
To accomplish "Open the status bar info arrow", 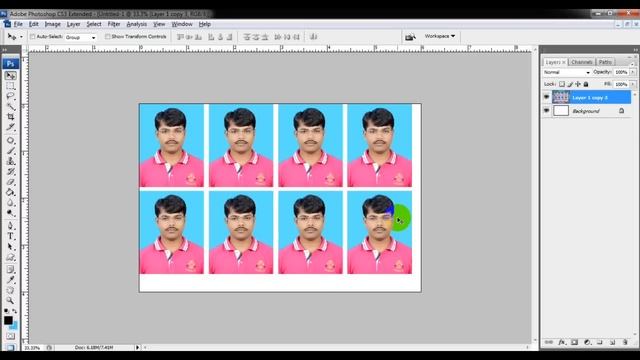I will coord(138,347).
